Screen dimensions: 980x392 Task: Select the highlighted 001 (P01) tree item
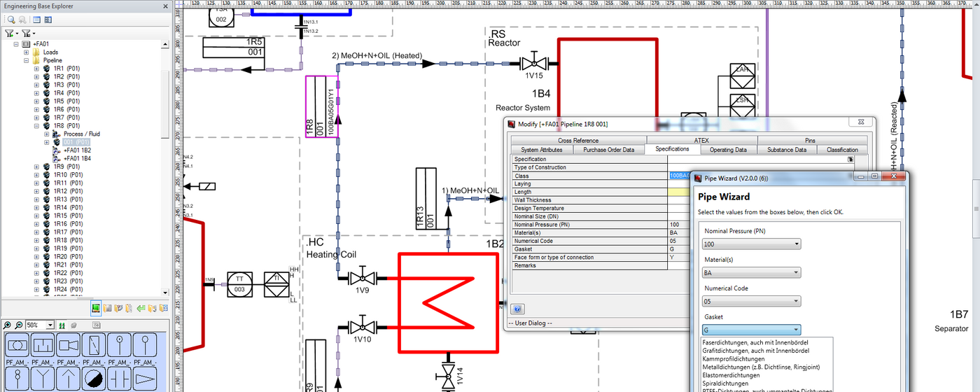76,142
